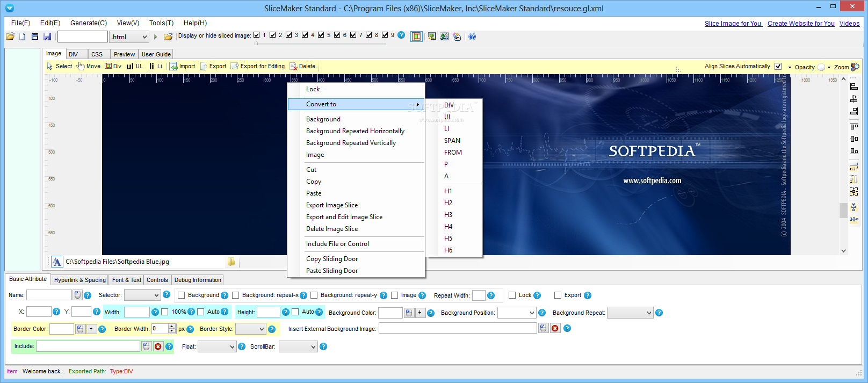Make slices same width icon
Screen dimensions: 868x383
[x=854, y=167]
